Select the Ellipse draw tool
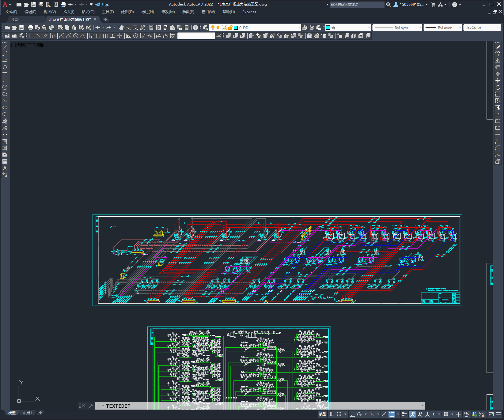504x420 pixels. pyautogui.click(x=5, y=108)
